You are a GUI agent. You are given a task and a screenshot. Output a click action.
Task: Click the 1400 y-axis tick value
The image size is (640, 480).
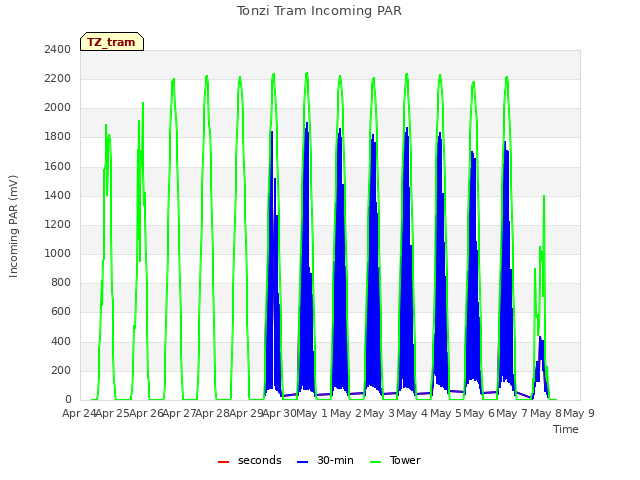(x=58, y=196)
